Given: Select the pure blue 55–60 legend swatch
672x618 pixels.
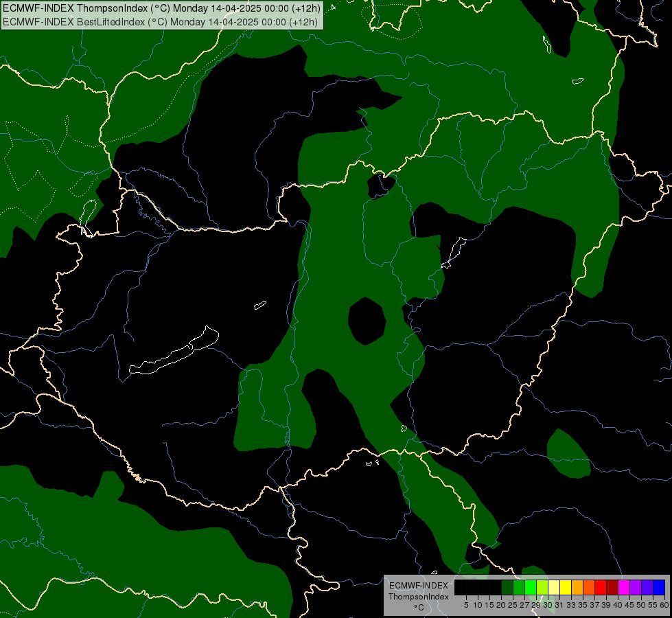Looking at the screenshot, I should click(x=659, y=587).
